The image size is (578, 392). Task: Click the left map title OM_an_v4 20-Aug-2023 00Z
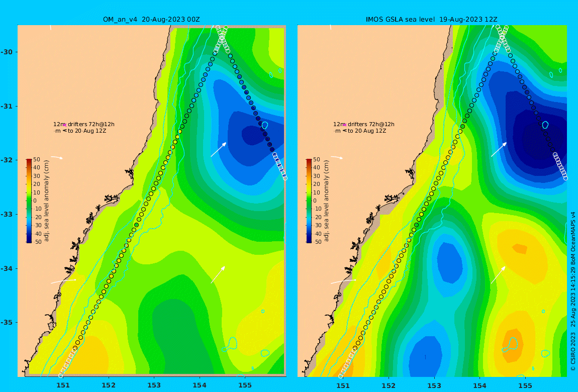pyautogui.click(x=151, y=20)
